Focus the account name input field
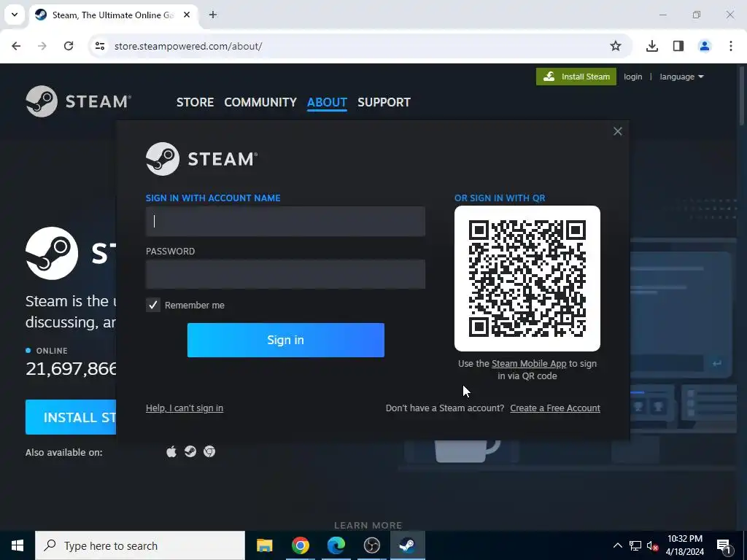Image resolution: width=747 pixels, height=560 pixels. point(285,221)
